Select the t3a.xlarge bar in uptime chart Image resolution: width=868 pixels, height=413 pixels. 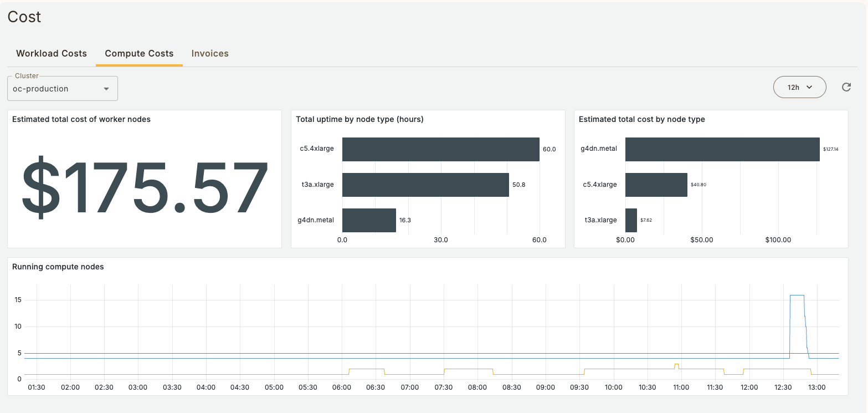point(425,185)
